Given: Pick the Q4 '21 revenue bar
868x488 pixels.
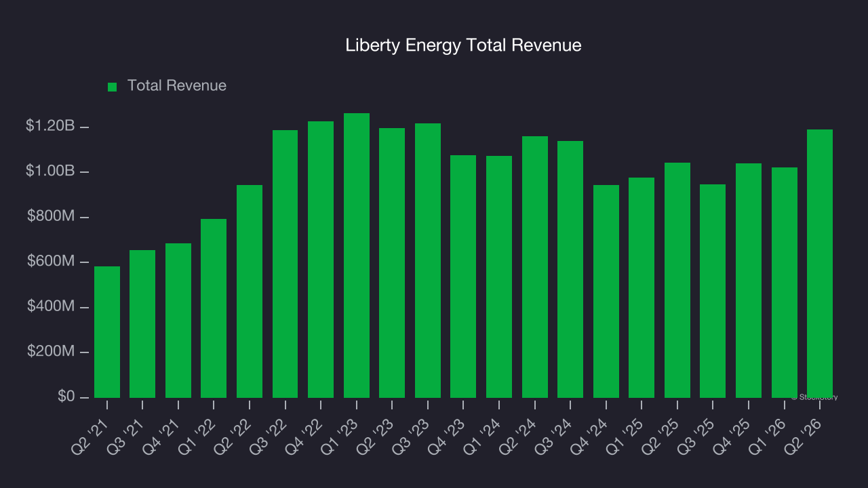Looking at the screenshot, I should [178, 321].
